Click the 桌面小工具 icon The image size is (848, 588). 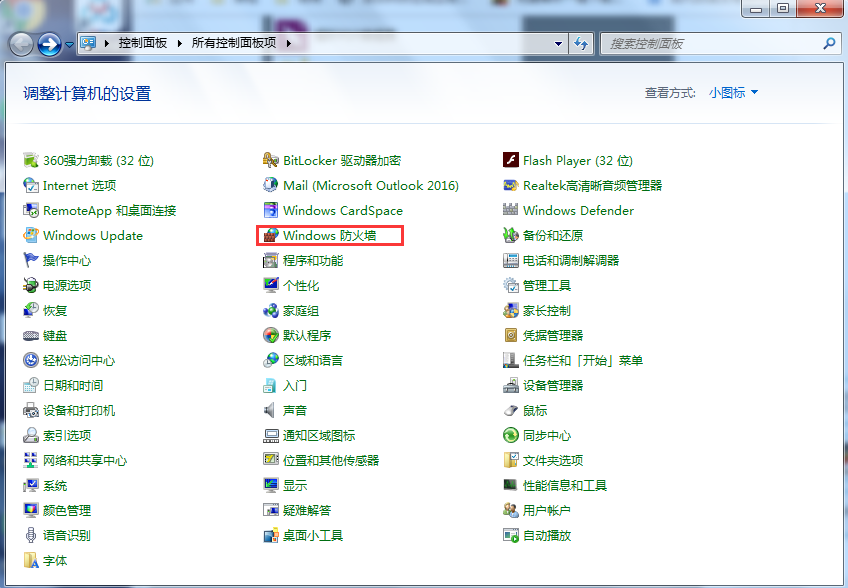tap(270, 535)
